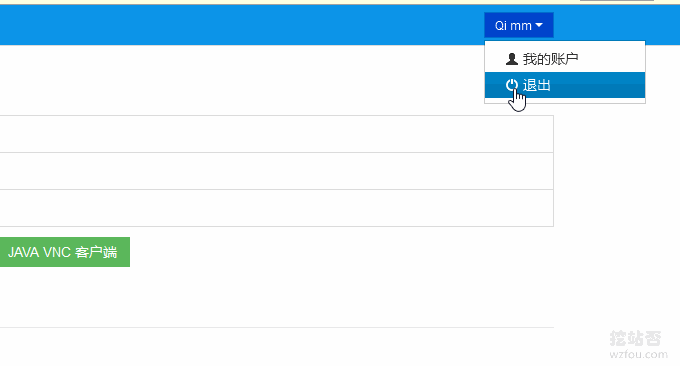The width and height of the screenshot is (680, 366).
Task: Select 我的账户 from the menu
Action: pos(565,59)
